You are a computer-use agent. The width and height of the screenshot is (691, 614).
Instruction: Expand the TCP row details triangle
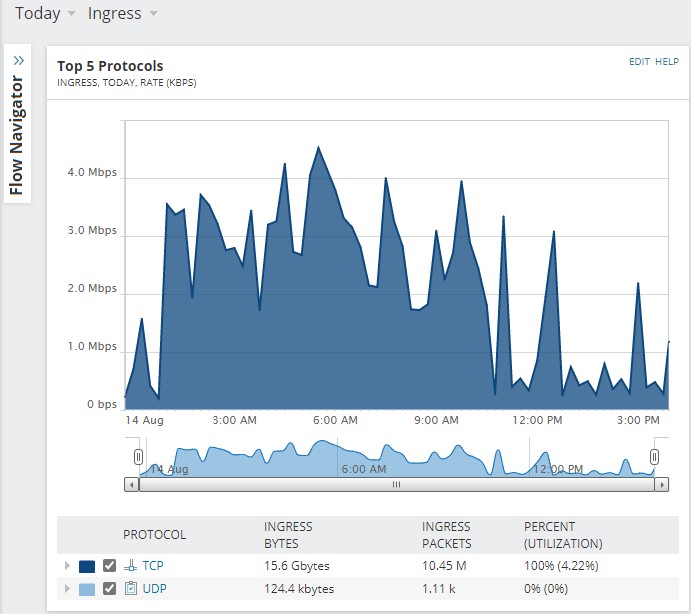(67, 566)
